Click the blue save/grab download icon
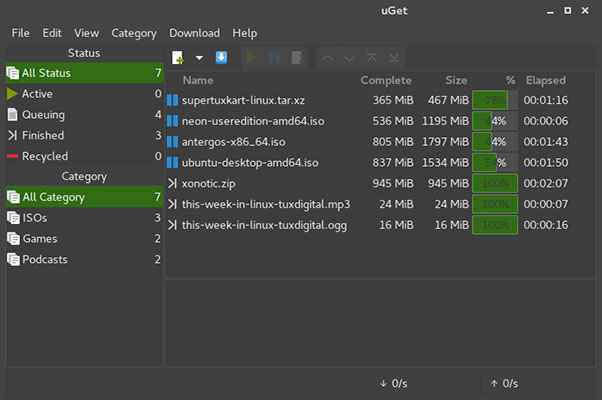This screenshot has height=400, width=602. (221, 57)
